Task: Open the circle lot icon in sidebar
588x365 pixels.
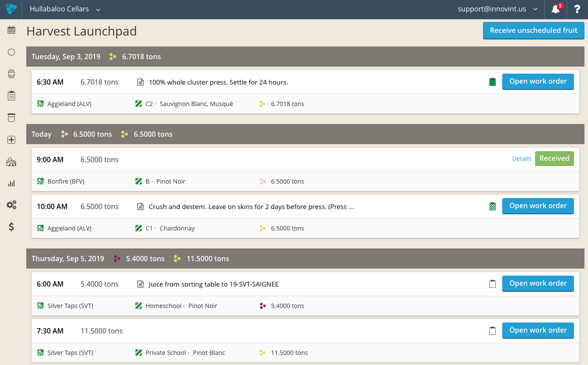Action: coord(11,52)
